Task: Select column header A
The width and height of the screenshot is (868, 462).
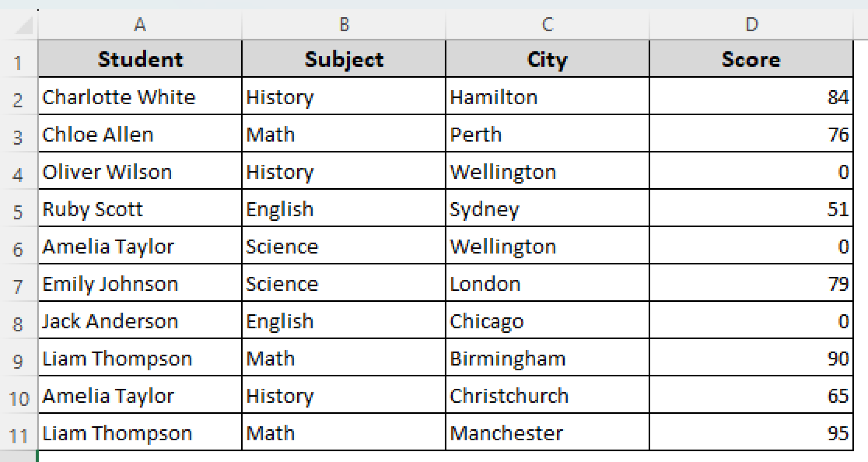Action: tap(140, 24)
